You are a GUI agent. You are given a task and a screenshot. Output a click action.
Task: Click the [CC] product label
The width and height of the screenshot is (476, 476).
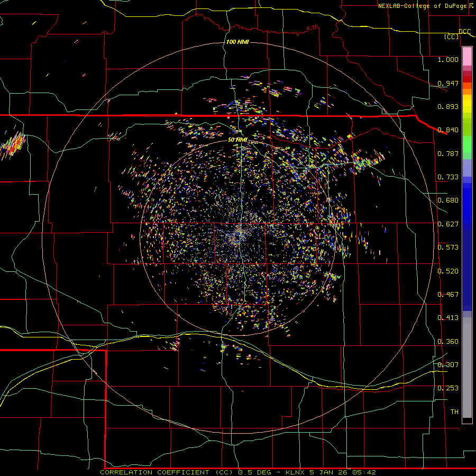coord(452,36)
